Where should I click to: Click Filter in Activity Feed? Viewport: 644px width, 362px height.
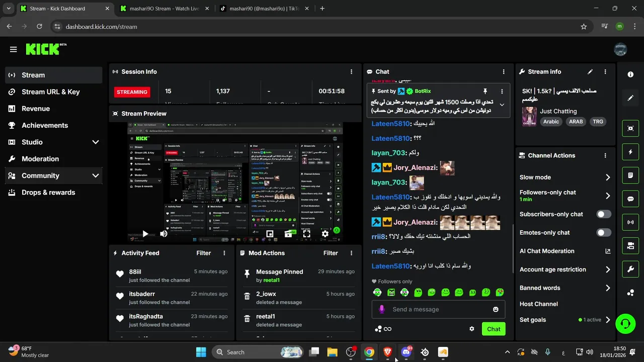point(204,253)
